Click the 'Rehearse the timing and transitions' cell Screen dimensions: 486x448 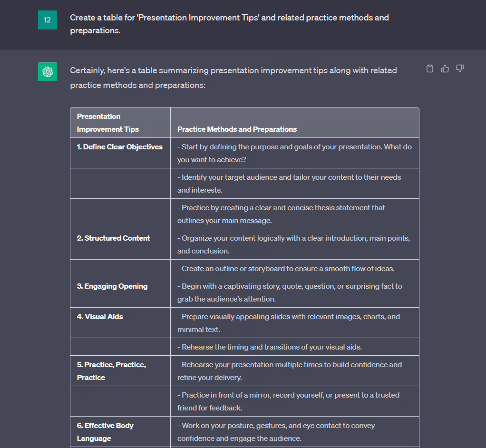tap(270, 347)
